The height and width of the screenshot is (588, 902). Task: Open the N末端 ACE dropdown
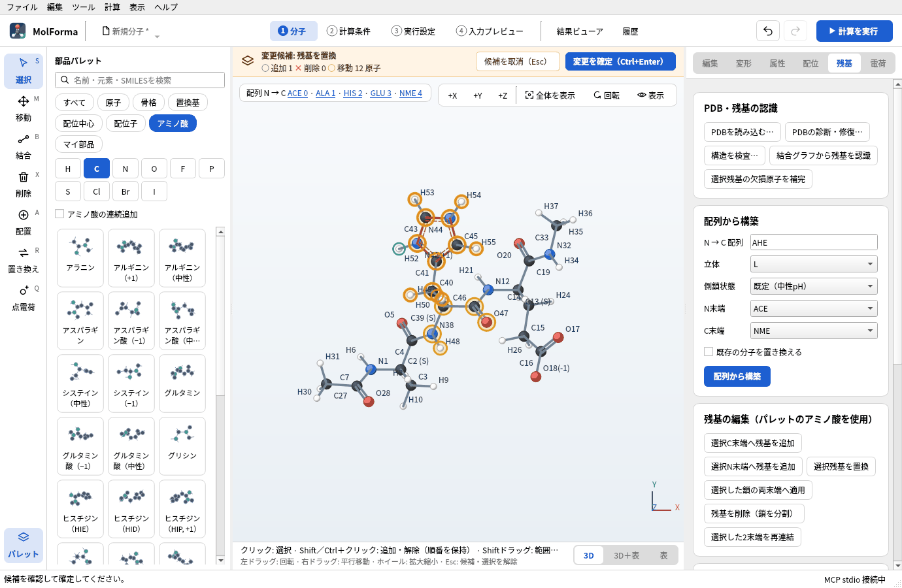point(814,308)
